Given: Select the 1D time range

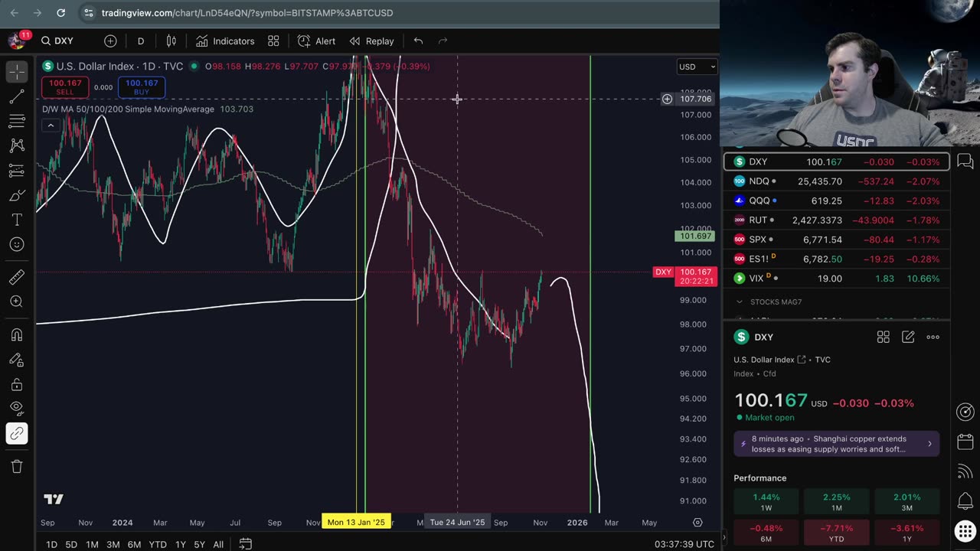Looking at the screenshot, I should [x=51, y=544].
